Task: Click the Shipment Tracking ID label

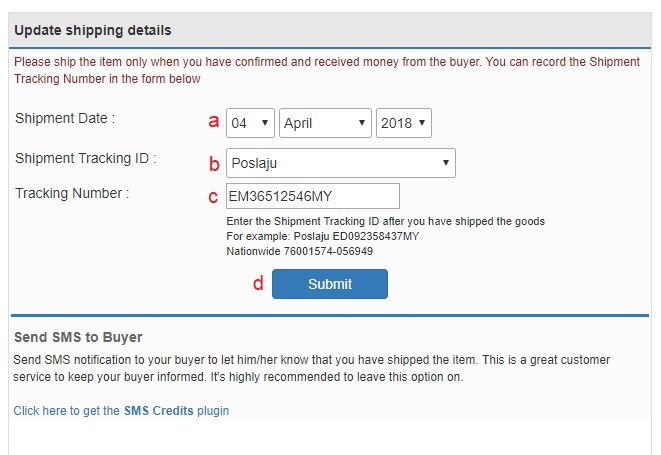Action: (x=86, y=158)
